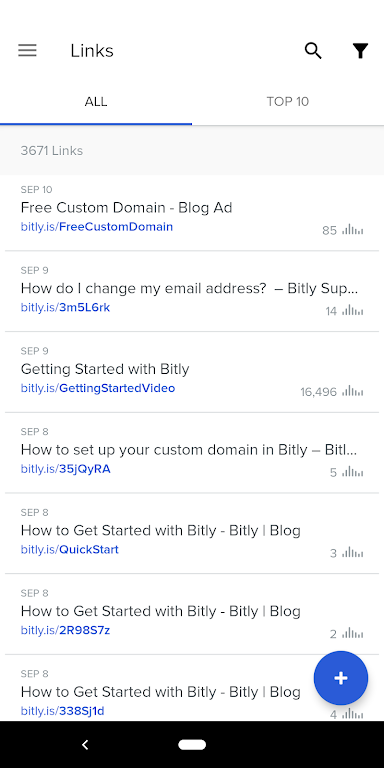384x768 pixels.
Task: Open Getting Started with Bitly entry
Action: [105, 369]
